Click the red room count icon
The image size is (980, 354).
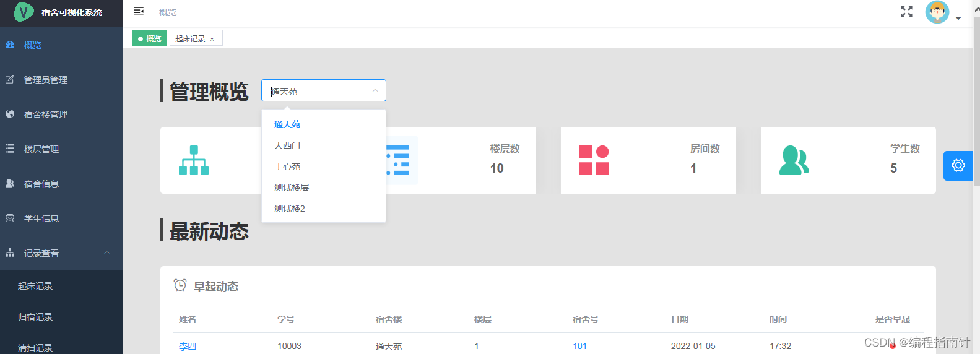[x=594, y=160]
